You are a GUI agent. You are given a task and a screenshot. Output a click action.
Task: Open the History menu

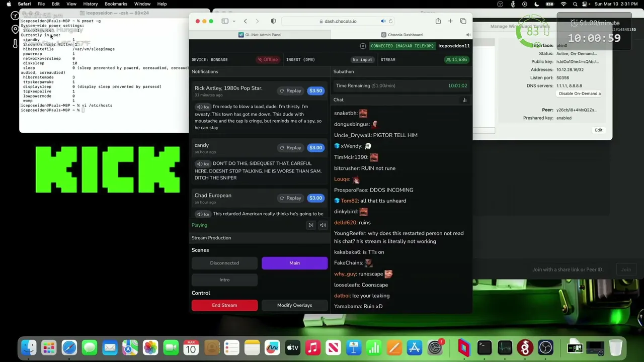(x=91, y=4)
